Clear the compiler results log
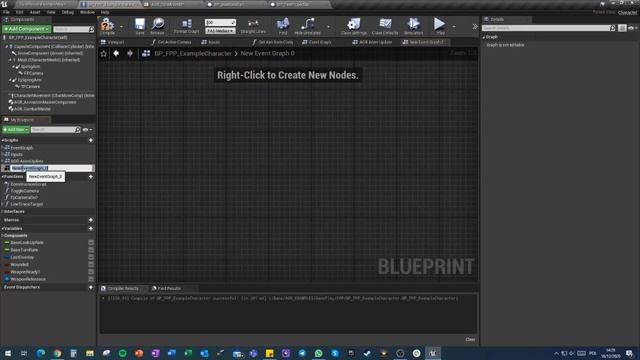640x360 pixels. pyautogui.click(x=470, y=340)
